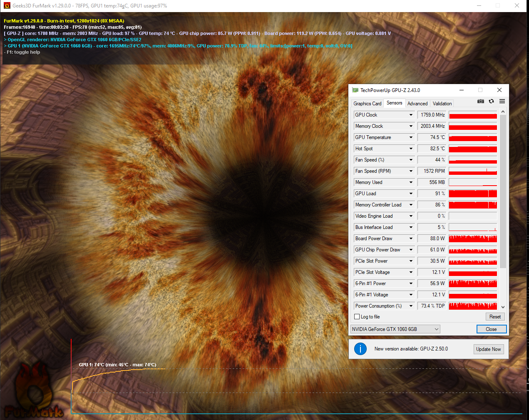Click the Update Now button

click(x=488, y=349)
